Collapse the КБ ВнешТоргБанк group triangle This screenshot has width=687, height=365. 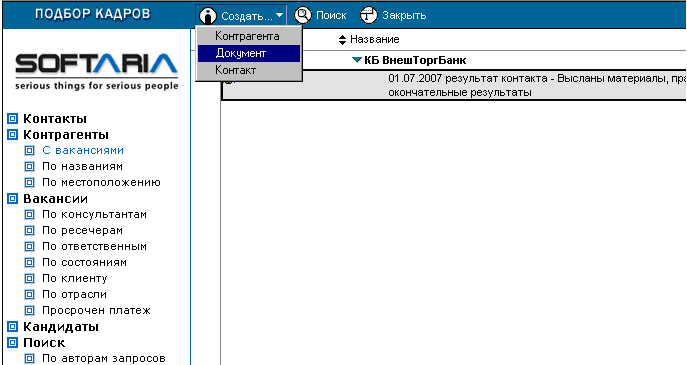pyautogui.click(x=357, y=60)
